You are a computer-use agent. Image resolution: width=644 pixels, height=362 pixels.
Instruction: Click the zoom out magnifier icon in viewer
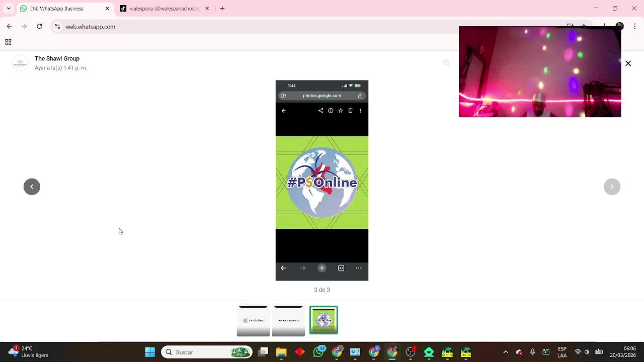[x=446, y=63]
